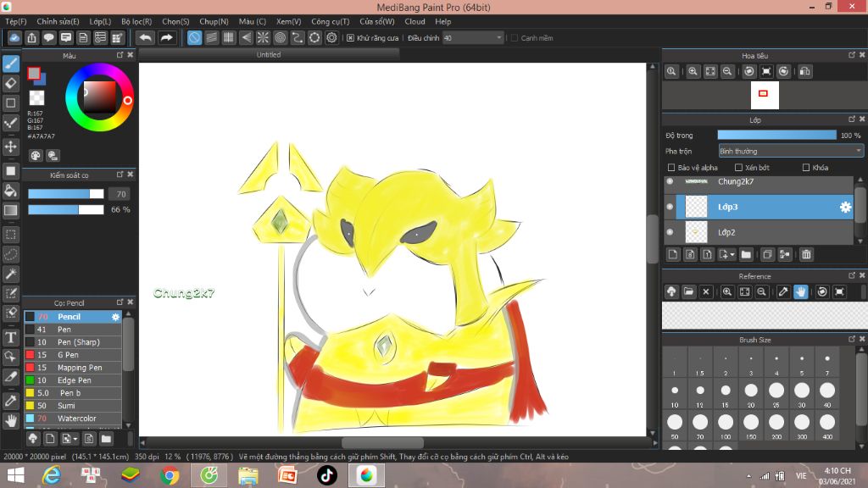Enable grid snap guide
Image resolution: width=868 pixels, height=488 pixels.
tap(229, 37)
